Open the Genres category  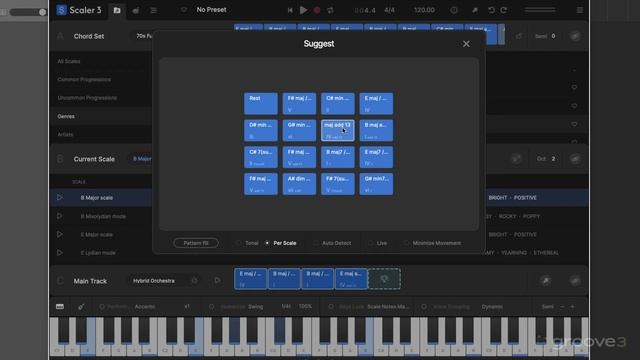point(66,116)
